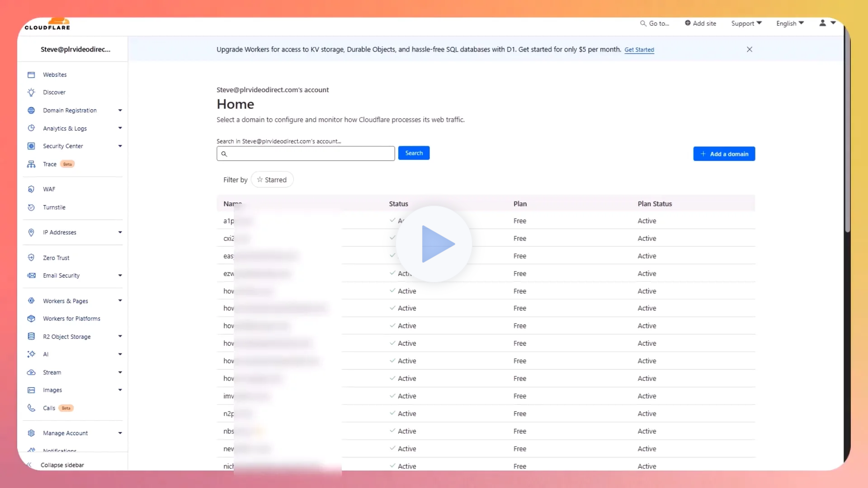Expand IP Addresses submenu arrow
868x488 pixels.
[x=120, y=232]
